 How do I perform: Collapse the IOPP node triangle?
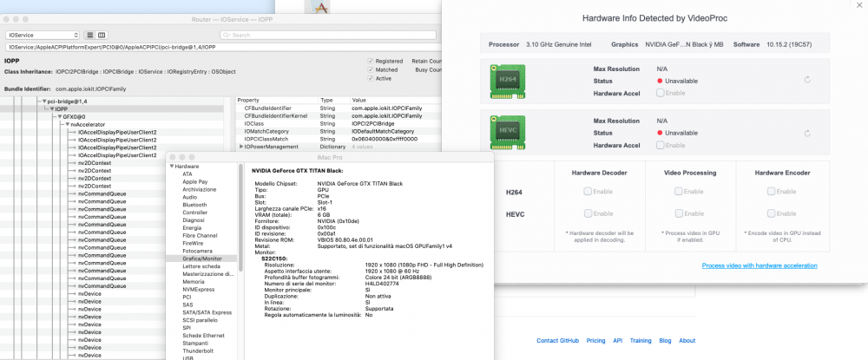(52, 109)
